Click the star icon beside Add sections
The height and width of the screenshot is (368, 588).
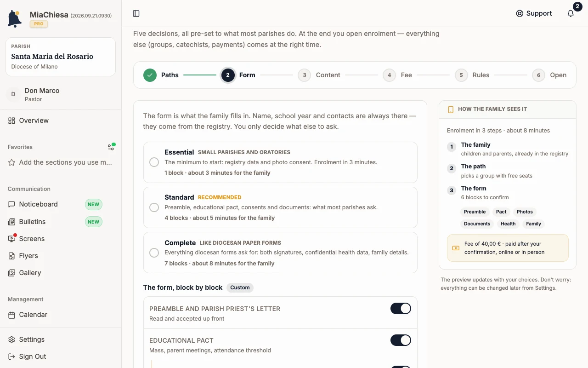11,162
